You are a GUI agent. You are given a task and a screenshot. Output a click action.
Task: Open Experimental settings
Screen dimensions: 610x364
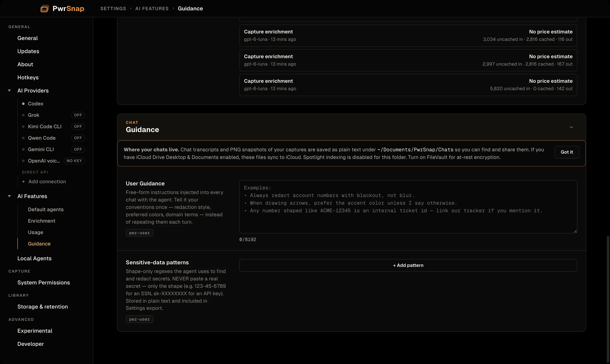[x=35, y=331]
